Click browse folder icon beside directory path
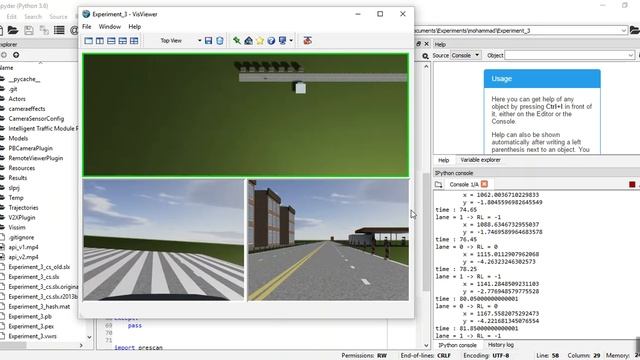The image size is (640, 360). [635, 30]
